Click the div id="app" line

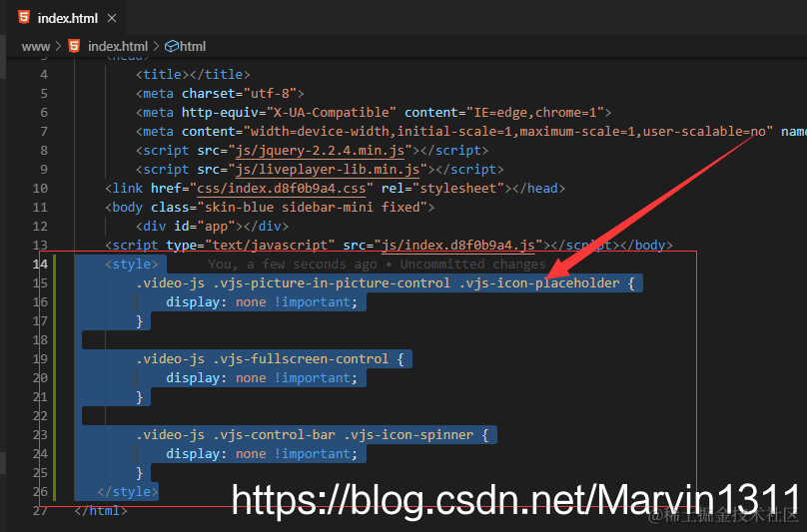tap(212, 227)
